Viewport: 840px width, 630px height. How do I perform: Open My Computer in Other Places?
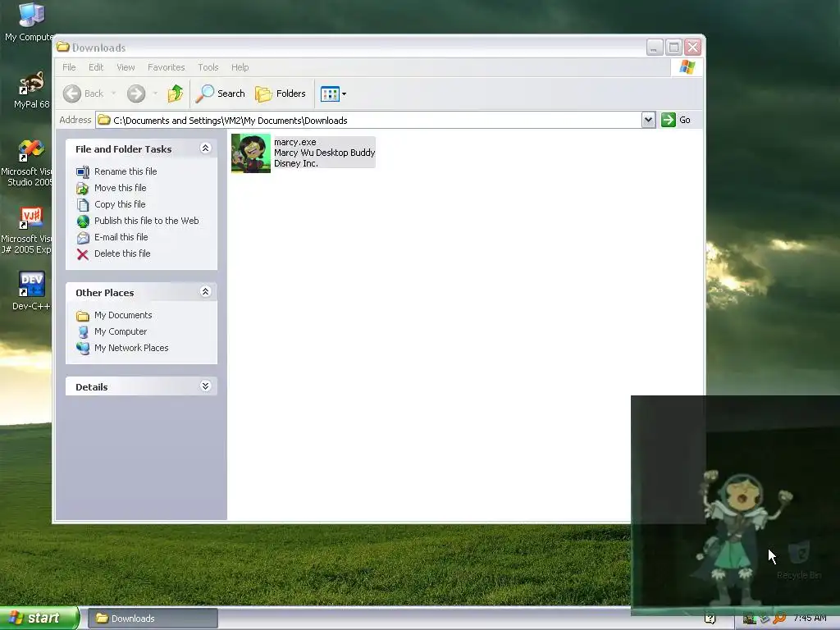pyautogui.click(x=121, y=331)
